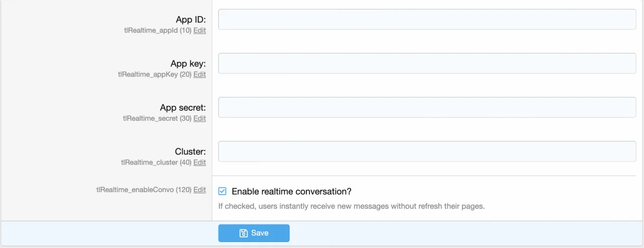Click the floppy disk icon on Save
The image size is (644, 248).
[x=244, y=233]
